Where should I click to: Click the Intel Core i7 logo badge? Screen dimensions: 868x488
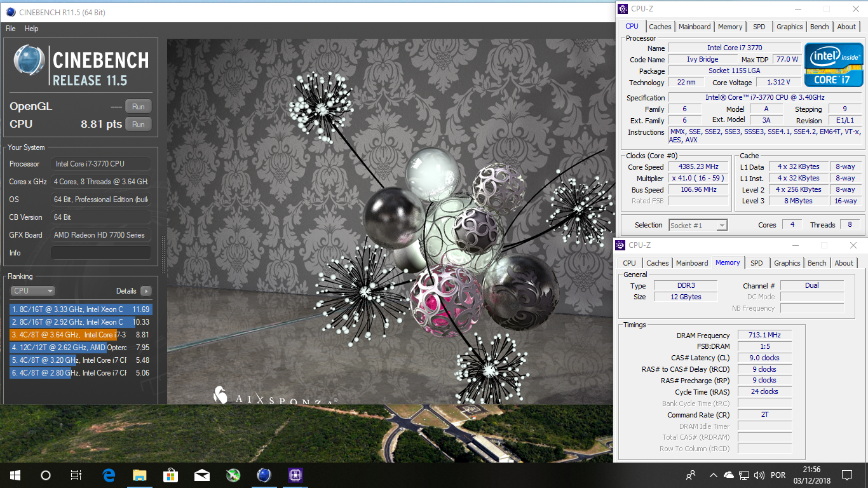coord(833,65)
